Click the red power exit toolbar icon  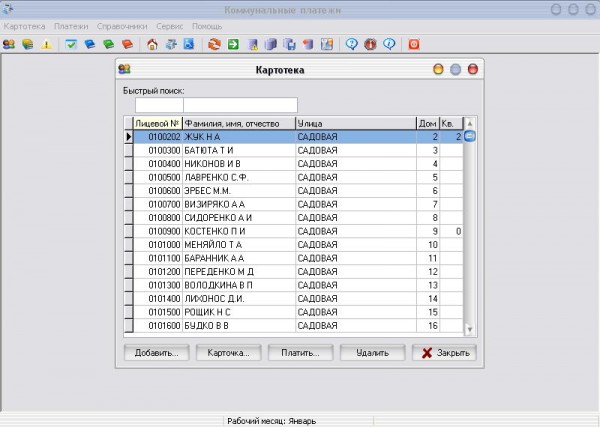(x=414, y=44)
